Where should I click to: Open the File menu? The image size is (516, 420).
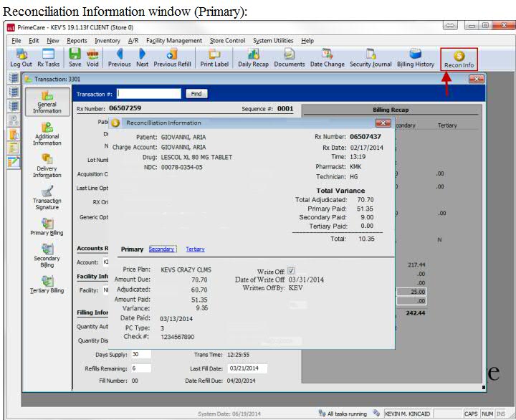pos(16,40)
